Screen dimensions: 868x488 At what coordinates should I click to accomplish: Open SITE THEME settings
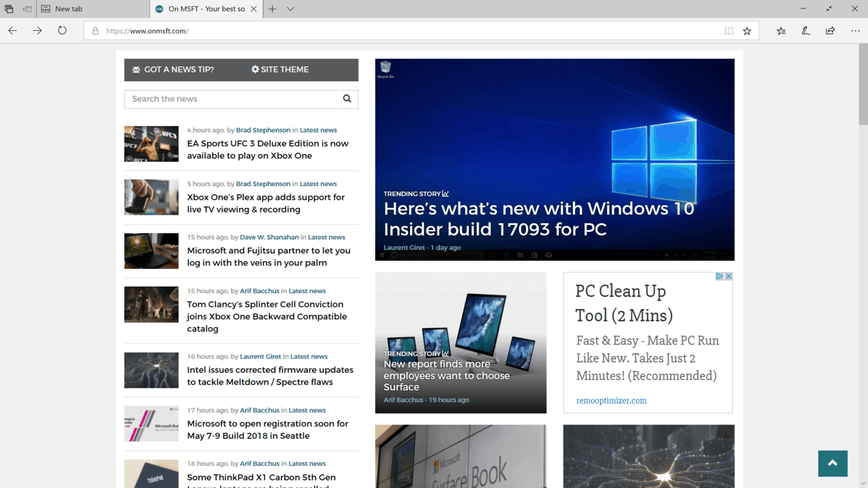pos(280,70)
